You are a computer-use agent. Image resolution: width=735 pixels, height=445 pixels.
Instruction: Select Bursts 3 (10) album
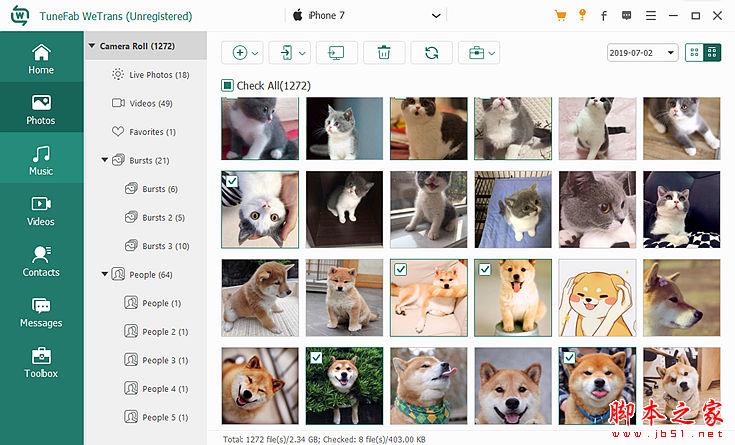point(157,246)
